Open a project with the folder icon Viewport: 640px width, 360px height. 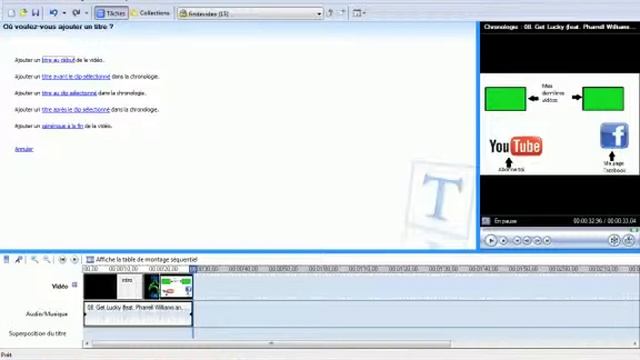click(23, 13)
